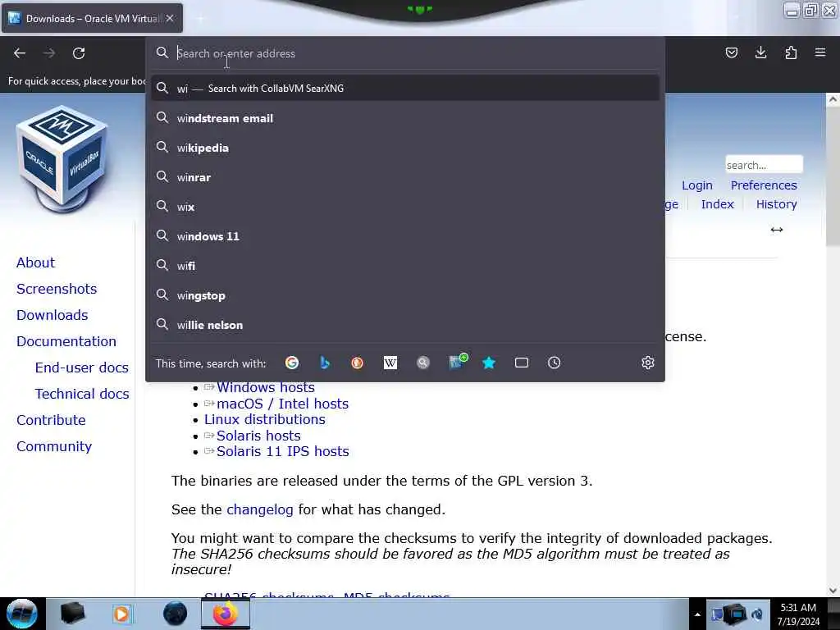This screenshot has width=840, height=630.
Task: Show hidden tray icons arrow
Action: (x=697, y=614)
